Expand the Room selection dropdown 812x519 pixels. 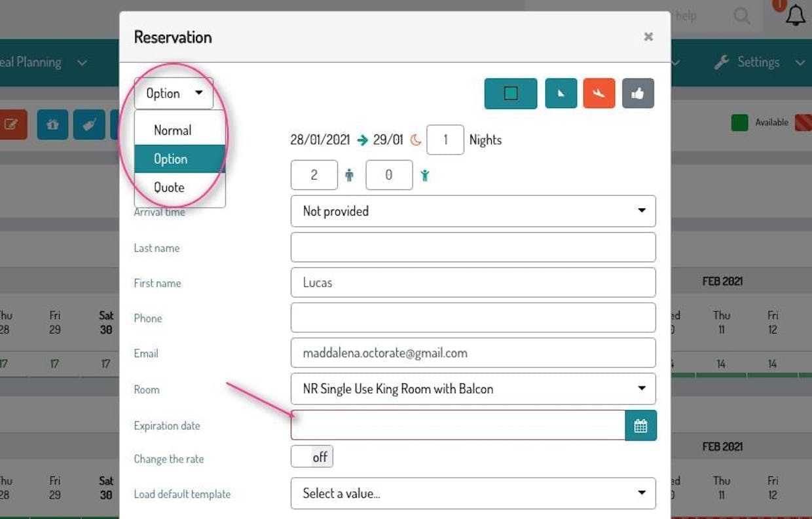tap(473, 389)
